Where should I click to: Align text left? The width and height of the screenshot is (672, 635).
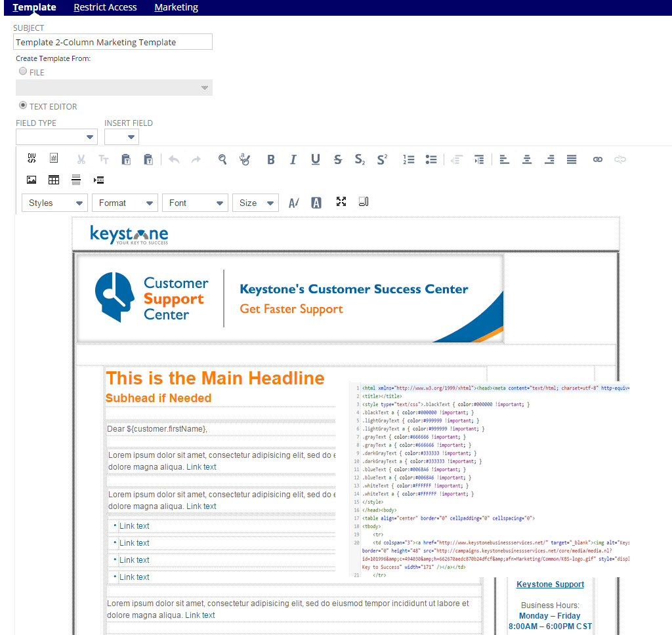[505, 159]
